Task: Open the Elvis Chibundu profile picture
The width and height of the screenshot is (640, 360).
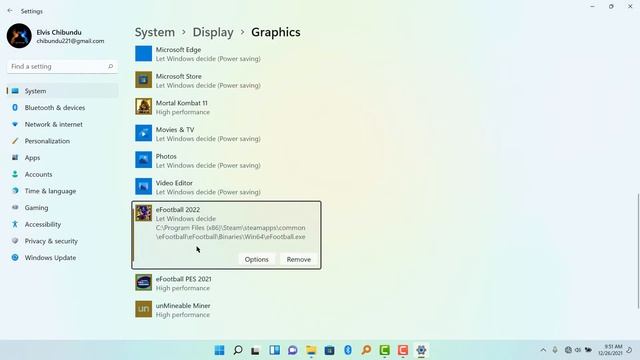Action: (x=19, y=36)
